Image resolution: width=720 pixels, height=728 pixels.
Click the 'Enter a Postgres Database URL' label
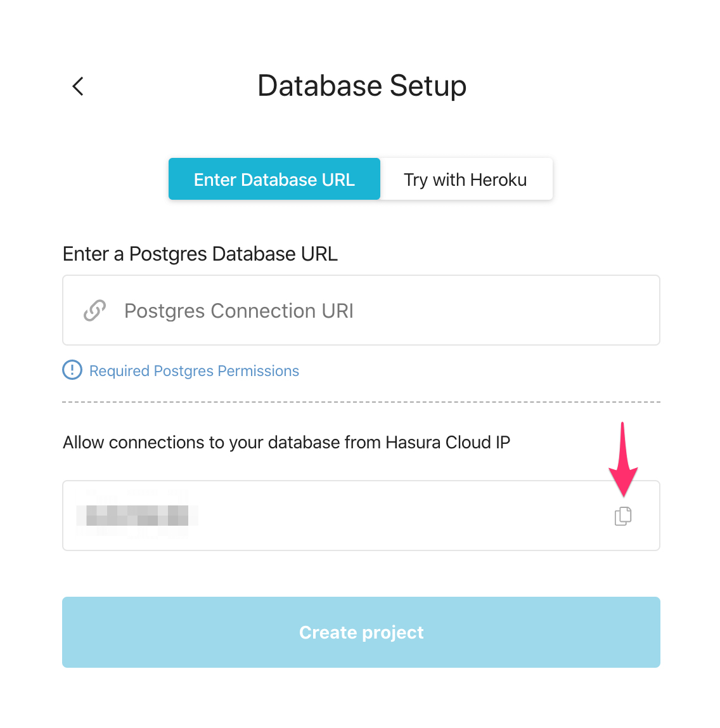200,254
